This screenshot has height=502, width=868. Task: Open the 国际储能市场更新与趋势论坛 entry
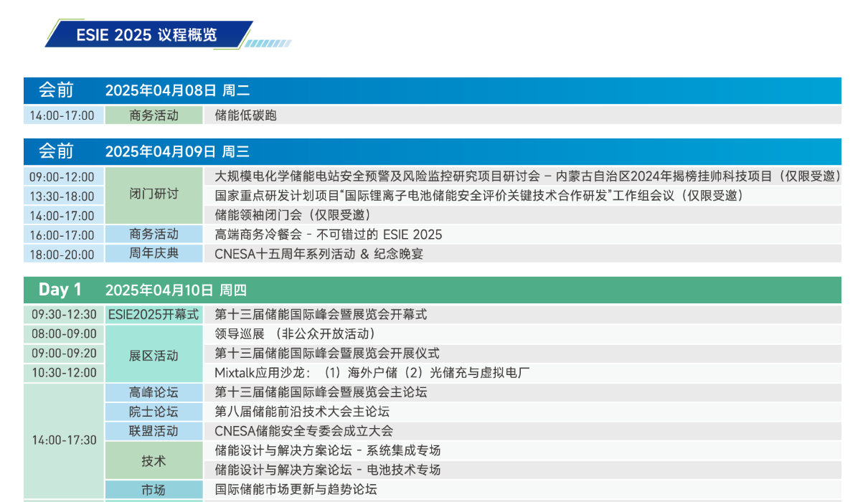point(296,489)
